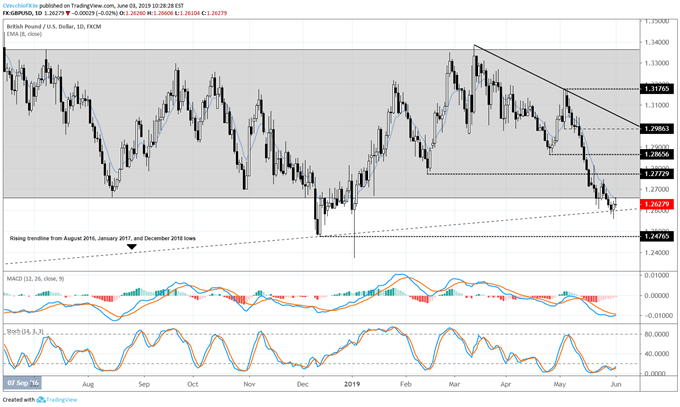This screenshot has width=680, height=407.
Task: Click the FX:GBPUSD symbol header
Action: [x=17, y=13]
